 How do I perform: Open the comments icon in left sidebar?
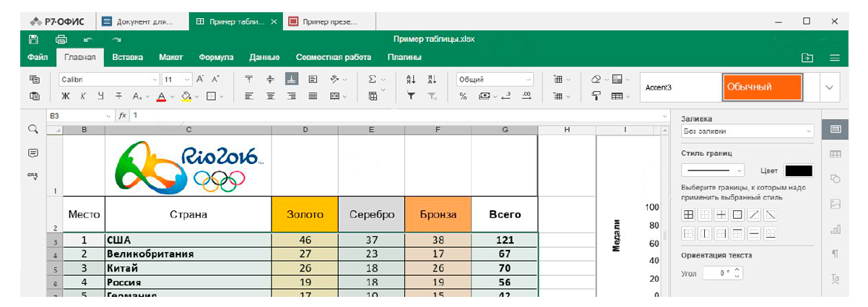33,153
